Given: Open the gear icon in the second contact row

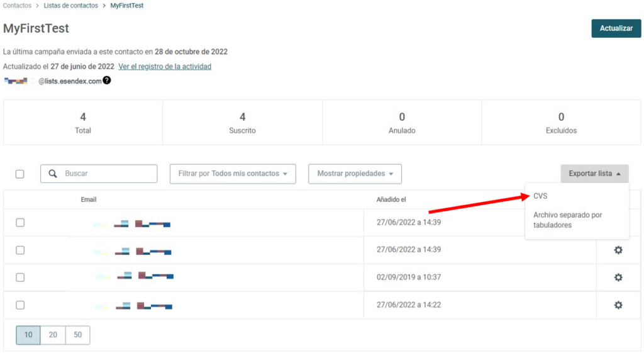Looking at the screenshot, I should tap(618, 250).
